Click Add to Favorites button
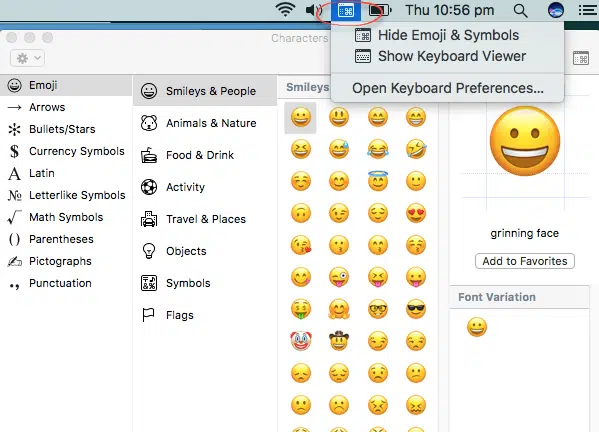This screenshot has height=432, width=599. [525, 261]
